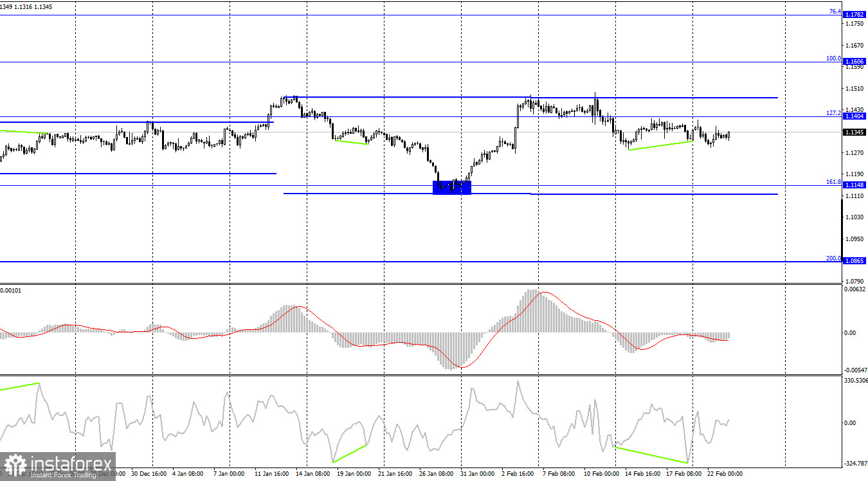Image resolution: width=868 pixels, height=481 pixels.
Task: Select the blue rectangle at the January low
Action: tap(452, 187)
